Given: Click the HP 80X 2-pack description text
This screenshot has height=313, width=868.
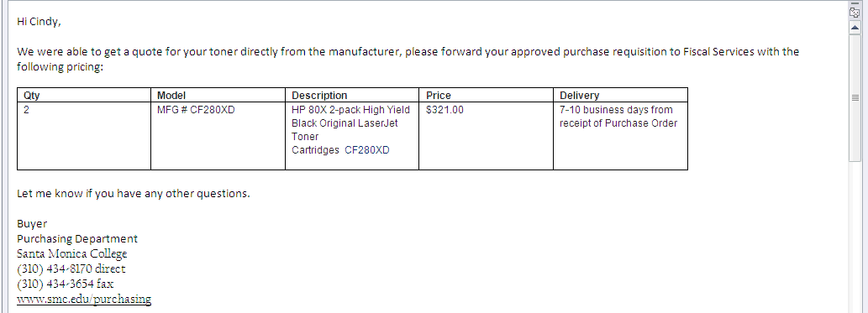Looking at the screenshot, I should click(351, 130).
